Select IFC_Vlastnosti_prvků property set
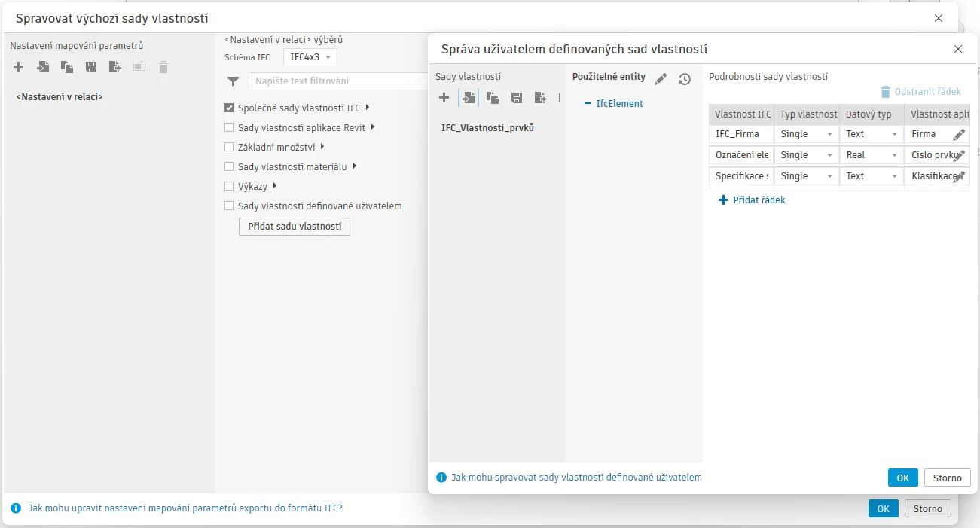The width and height of the screenshot is (980, 528). pyautogui.click(x=487, y=128)
